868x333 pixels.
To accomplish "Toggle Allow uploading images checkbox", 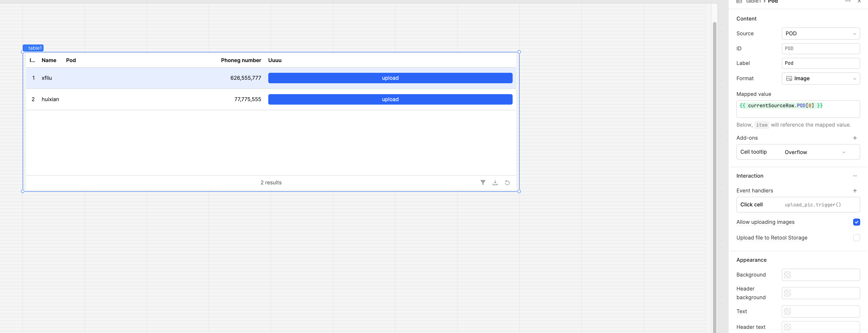I will [856, 222].
